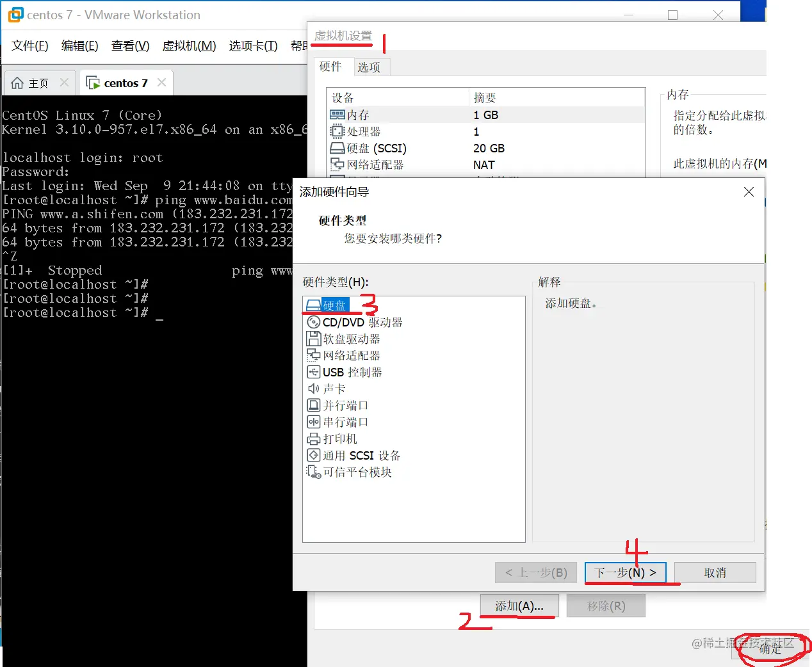Click the 摘要 column header
Image resolution: width=812 pixels, height=667 pixels.
557,97
